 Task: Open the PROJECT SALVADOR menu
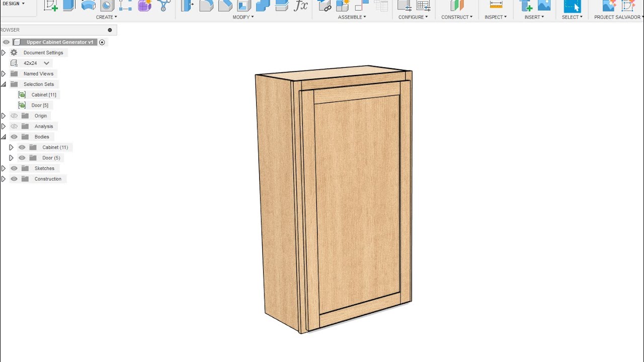[619, 17]
